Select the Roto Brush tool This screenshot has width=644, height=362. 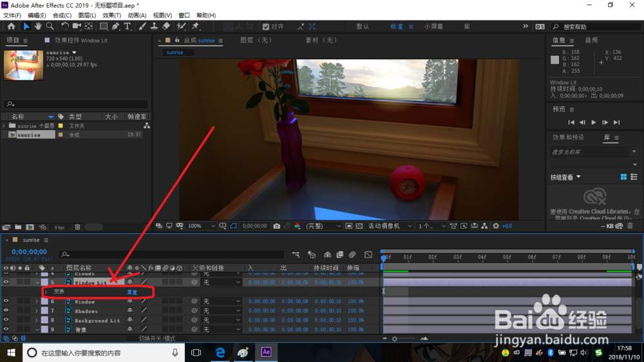[x=181, y=26]
